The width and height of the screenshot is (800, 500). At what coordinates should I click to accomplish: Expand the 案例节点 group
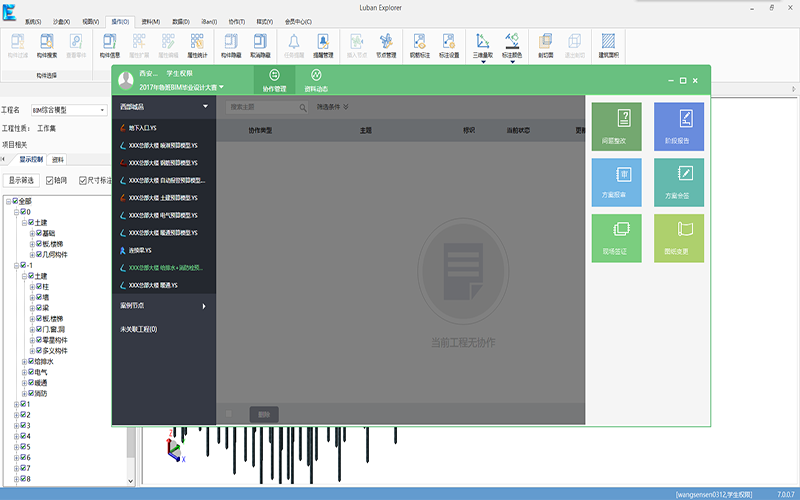[x=204, y=306]
